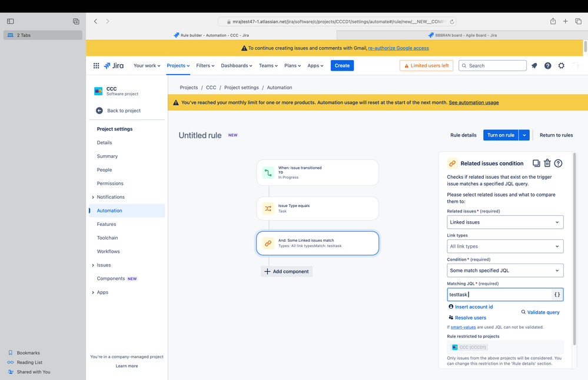Open the notifications bell icon

click(534, 65)
